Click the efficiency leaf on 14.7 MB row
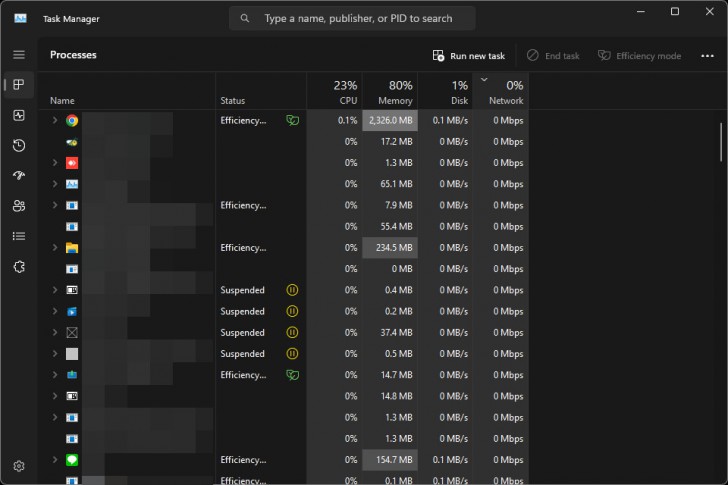Viewport: 728px width, 485px height. (292, 375)
